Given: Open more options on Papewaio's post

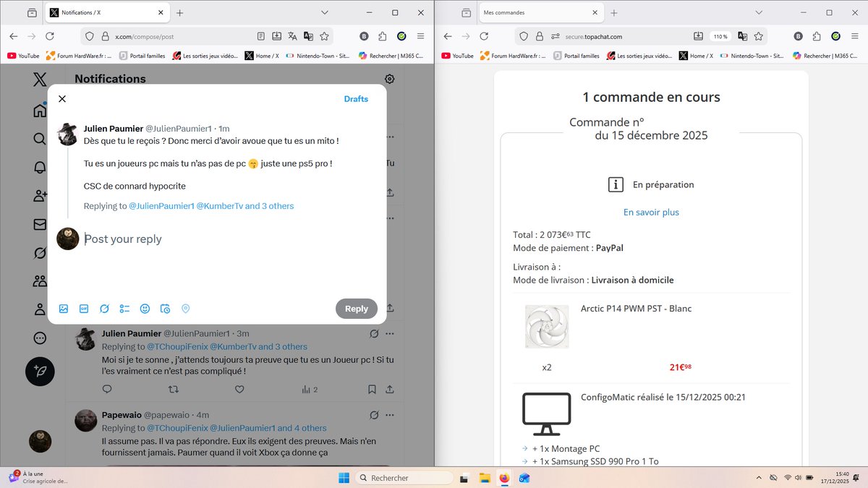Looking at the screenshot, I should pos(390,414).
